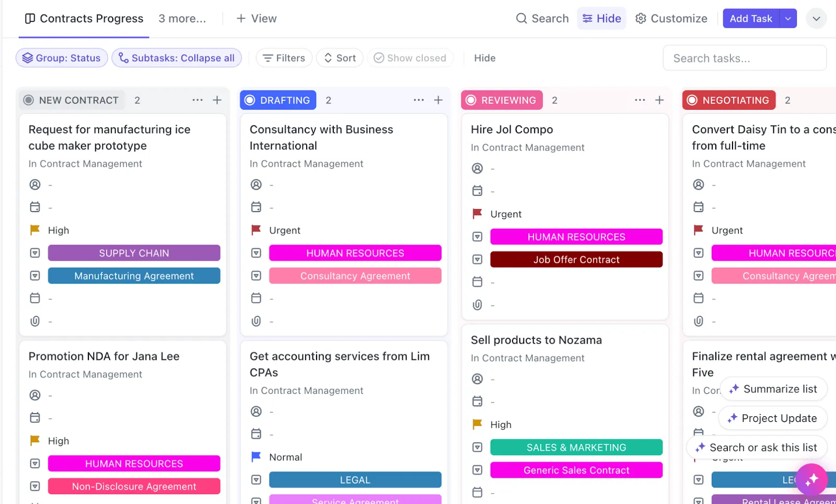Open 'Get accounting services from Lim CPAs' task
Viewport: 836px width, 504px height.
(x=340, y=364)
